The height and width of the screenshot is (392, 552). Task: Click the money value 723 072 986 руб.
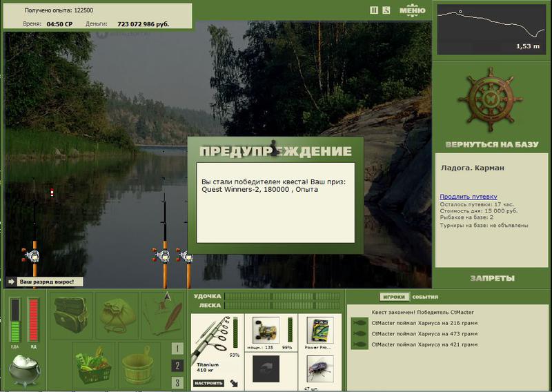point(143,24)
